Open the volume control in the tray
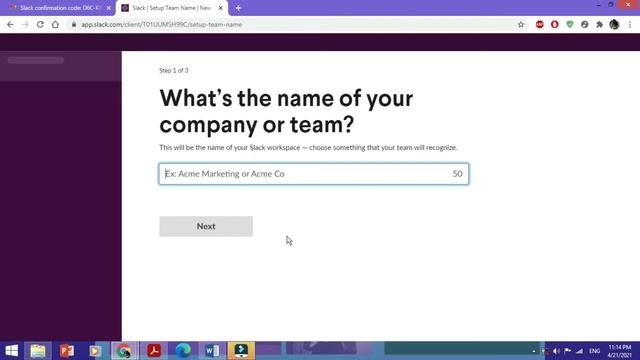Image resolution: width=640 pixels, height=360 pixels. [x=556, y=351]
